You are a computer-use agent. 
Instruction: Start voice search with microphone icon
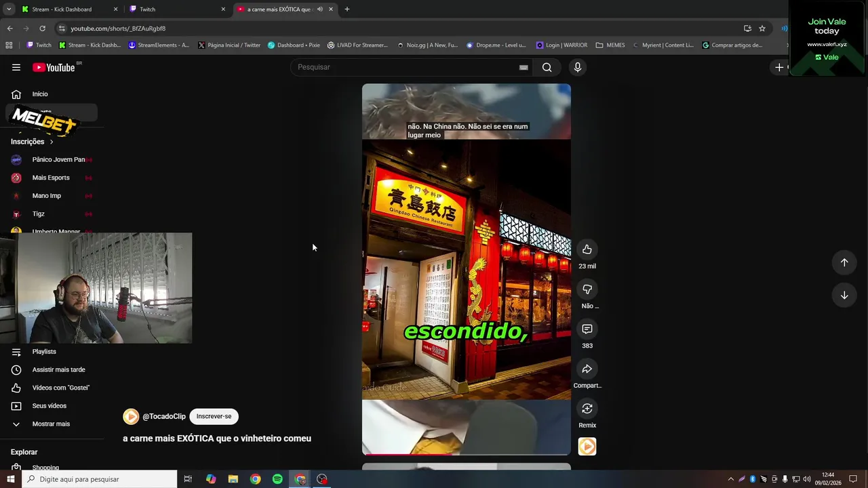pos(577,67)
